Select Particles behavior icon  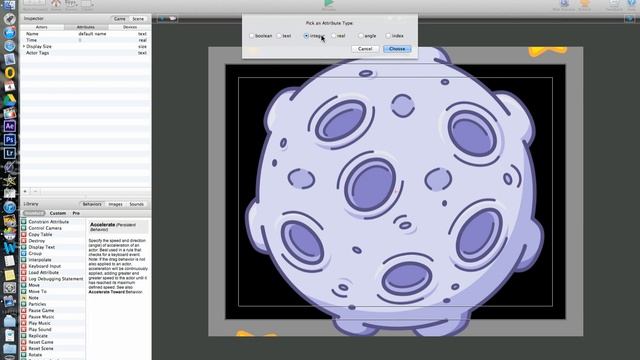pos(24,304)
